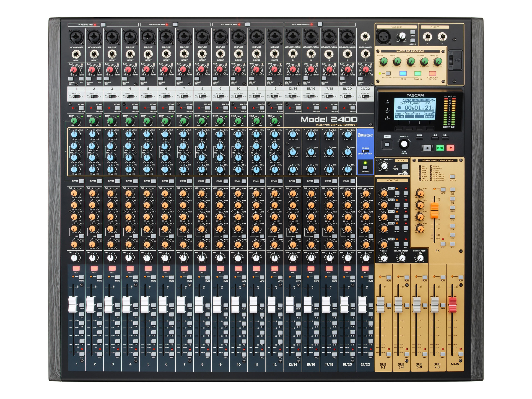Screen dimensions: 532x399
Task: Click the channel 9 PAN knob
Action: [x=219, y=258]
